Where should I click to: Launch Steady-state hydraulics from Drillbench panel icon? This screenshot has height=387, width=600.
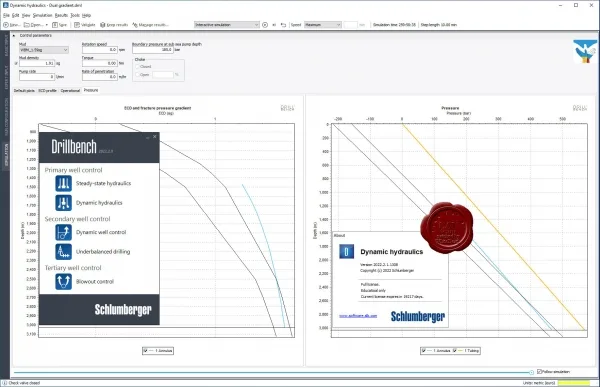64,183
